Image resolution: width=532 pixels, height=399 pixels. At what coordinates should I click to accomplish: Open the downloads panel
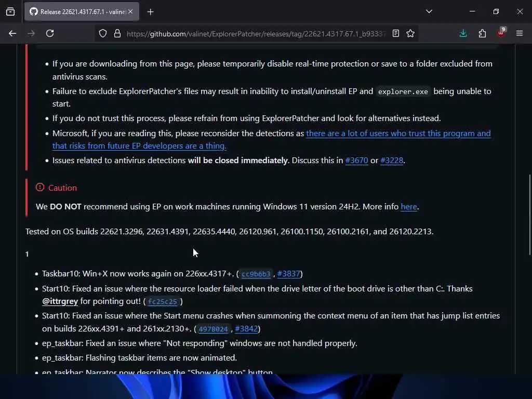463,33
